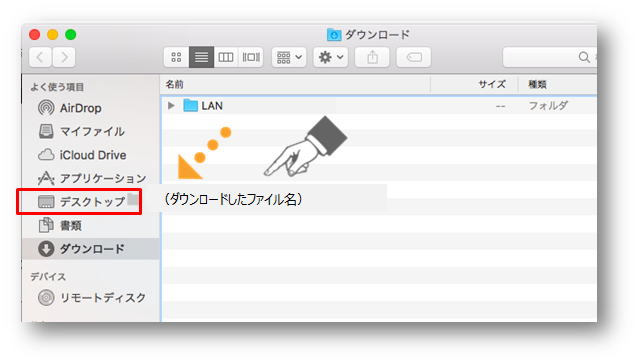Click the フォルダ kind cell of LAN
Screen dimensions: 639x364
[548, 106]
